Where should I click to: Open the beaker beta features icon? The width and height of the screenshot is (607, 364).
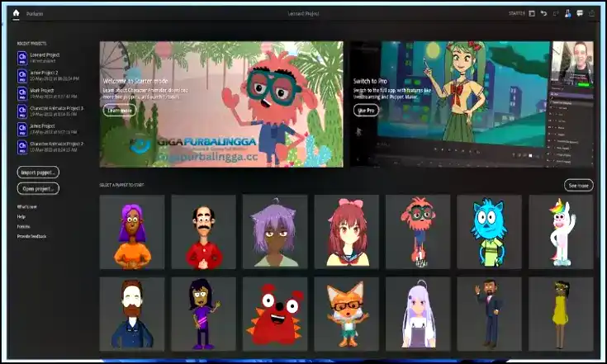[567, 13]
